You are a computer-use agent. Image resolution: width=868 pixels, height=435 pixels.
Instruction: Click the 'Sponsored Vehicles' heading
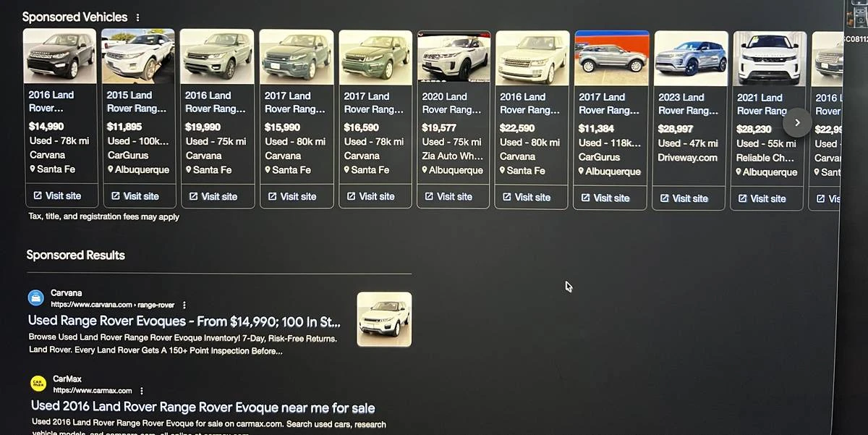[x=75, y=17]
